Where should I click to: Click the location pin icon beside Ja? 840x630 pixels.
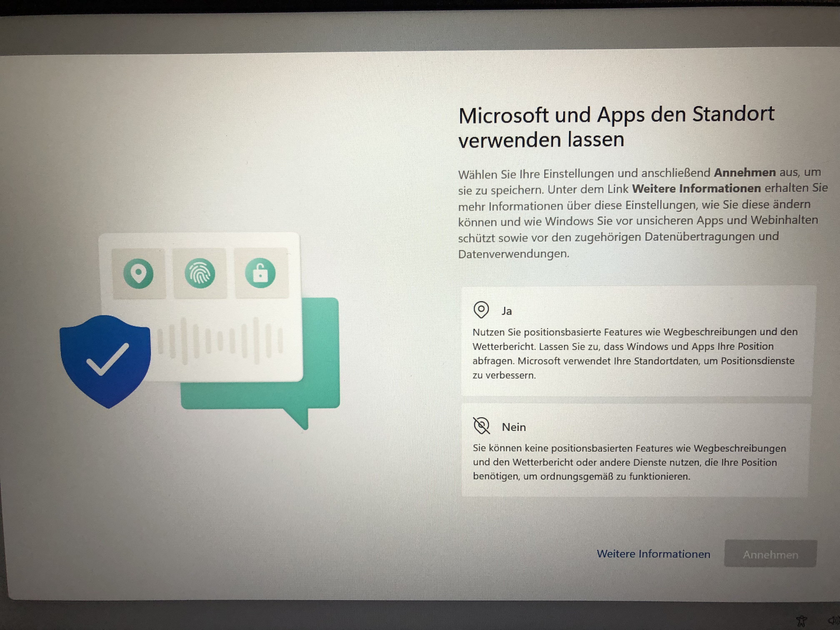coord(481,310)
